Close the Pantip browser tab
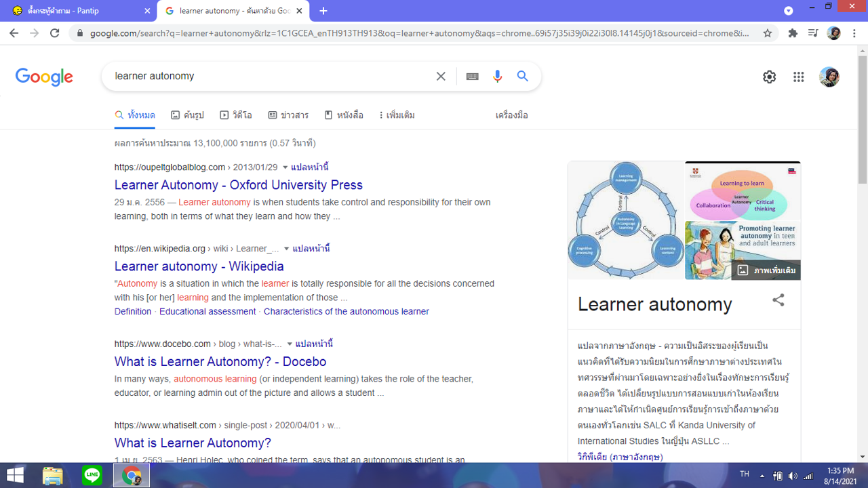868x488 pixels. pos(148,11)
